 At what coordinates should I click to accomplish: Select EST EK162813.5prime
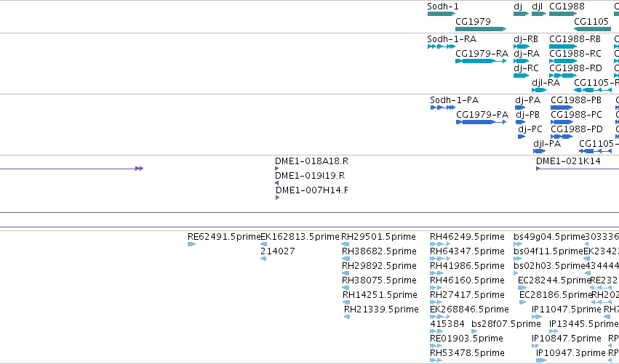point(264,245)
